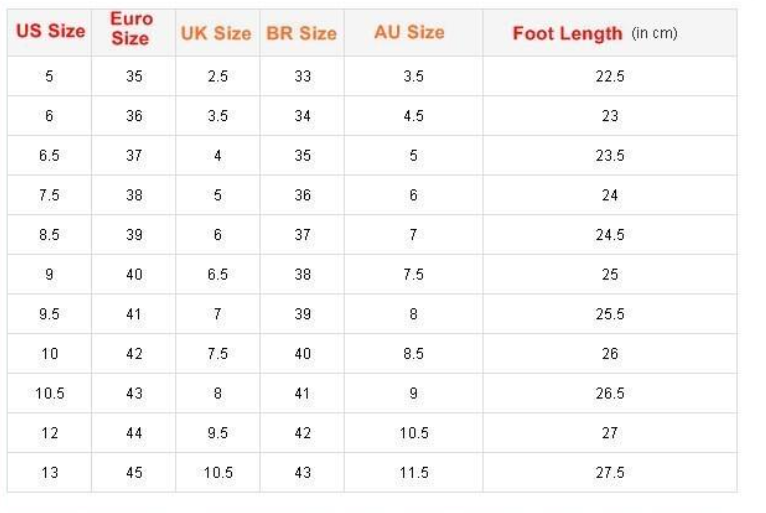Screen dimensions: 766x513
Task: Select Euro size 42 cell
Action: pyautogui.click(x=134, y=354)
